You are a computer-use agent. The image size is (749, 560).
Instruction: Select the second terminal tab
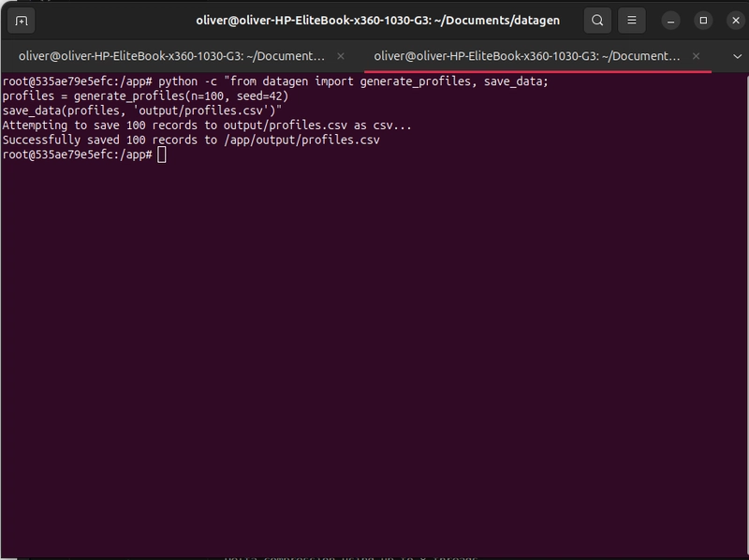coord(526,56)
